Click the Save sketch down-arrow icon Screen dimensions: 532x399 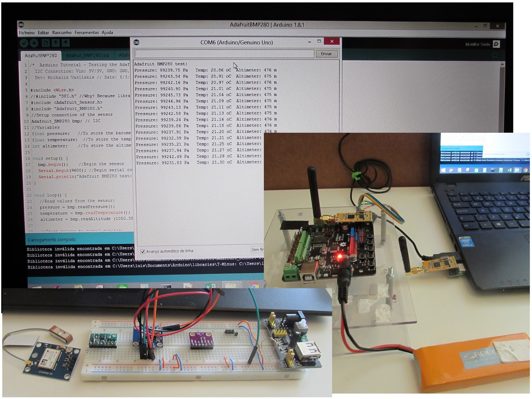[66, 43]
